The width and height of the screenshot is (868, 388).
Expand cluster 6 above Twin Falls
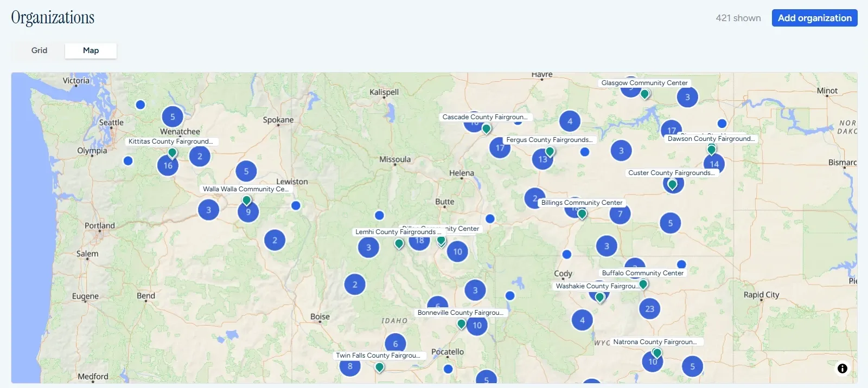(x=395, y=344)
